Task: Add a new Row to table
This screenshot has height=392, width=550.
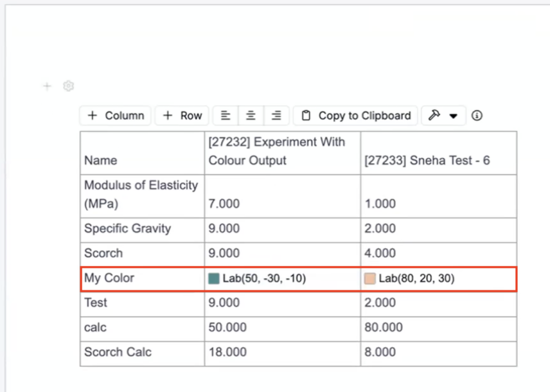Action: pyautogui.click(x=182, y=115)
